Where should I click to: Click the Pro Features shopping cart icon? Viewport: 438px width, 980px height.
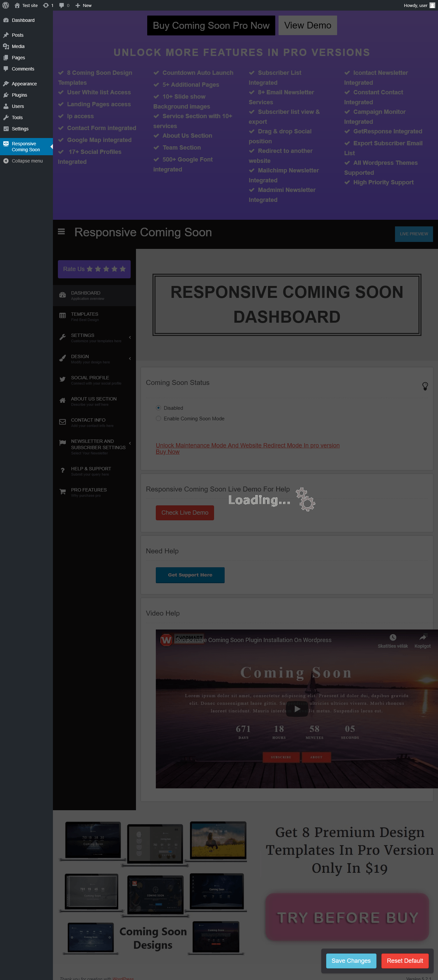click(x=62, y=491)
